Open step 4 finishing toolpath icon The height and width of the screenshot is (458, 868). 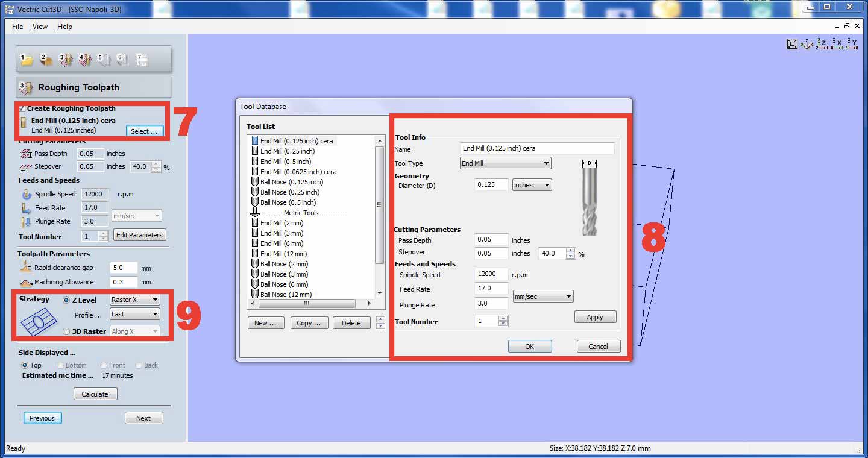[x=84, y=59]
